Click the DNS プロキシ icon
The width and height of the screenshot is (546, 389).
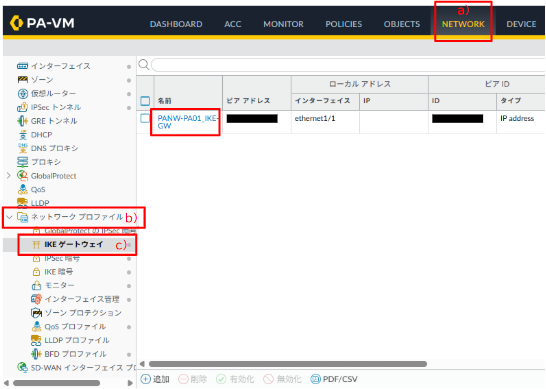(x=23, y=148)
